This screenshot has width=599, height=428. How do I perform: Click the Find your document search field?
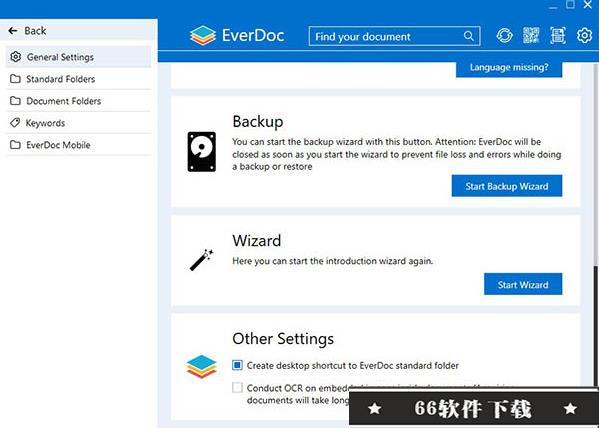coord(394,36)
